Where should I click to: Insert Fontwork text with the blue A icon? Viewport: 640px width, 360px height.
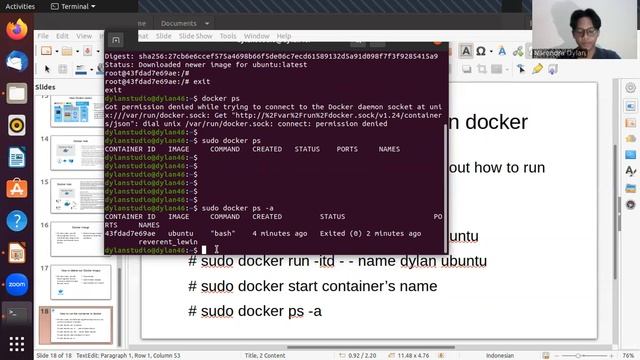502,51
